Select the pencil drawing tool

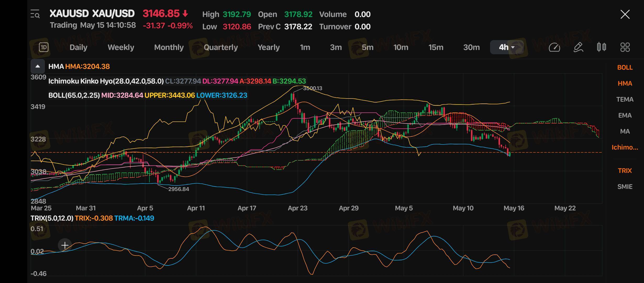tap(578, 47)
